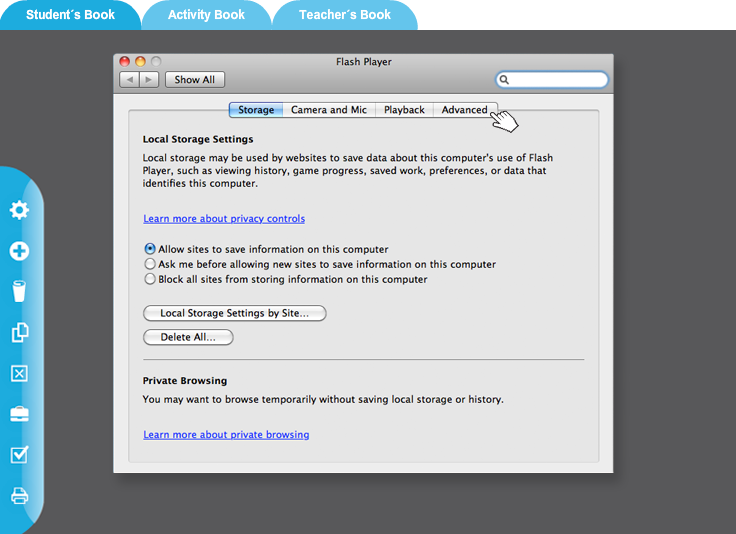Open the briefcase icon in sidebar

(19, 414)
